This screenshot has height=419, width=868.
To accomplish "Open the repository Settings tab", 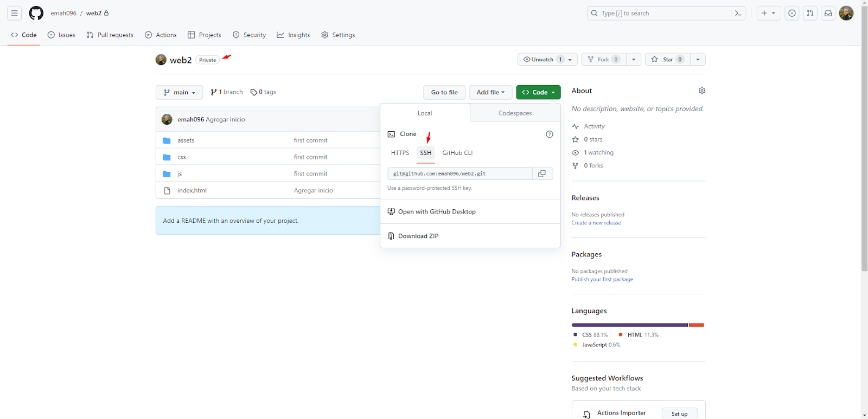I will [338, 35].
